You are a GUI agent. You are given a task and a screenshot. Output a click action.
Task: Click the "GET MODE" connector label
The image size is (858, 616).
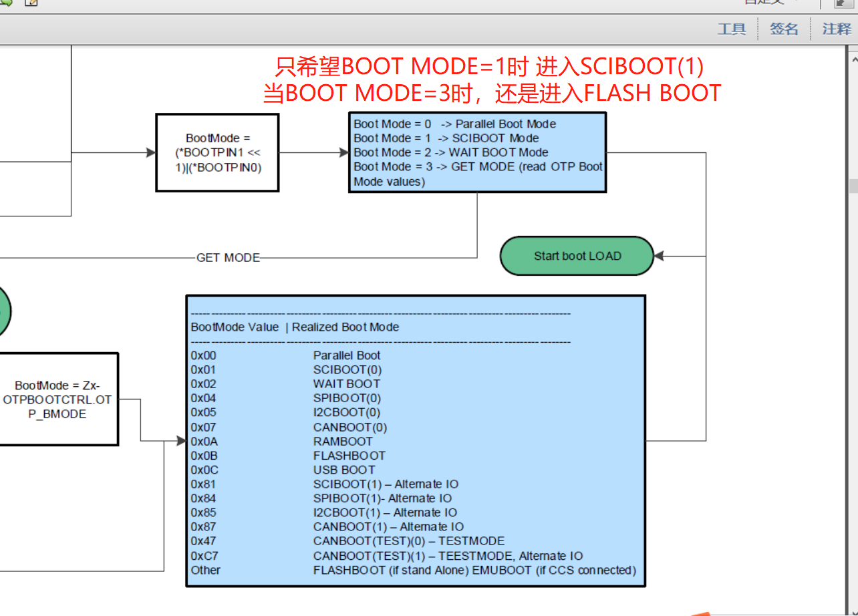(x=228, y=257)
